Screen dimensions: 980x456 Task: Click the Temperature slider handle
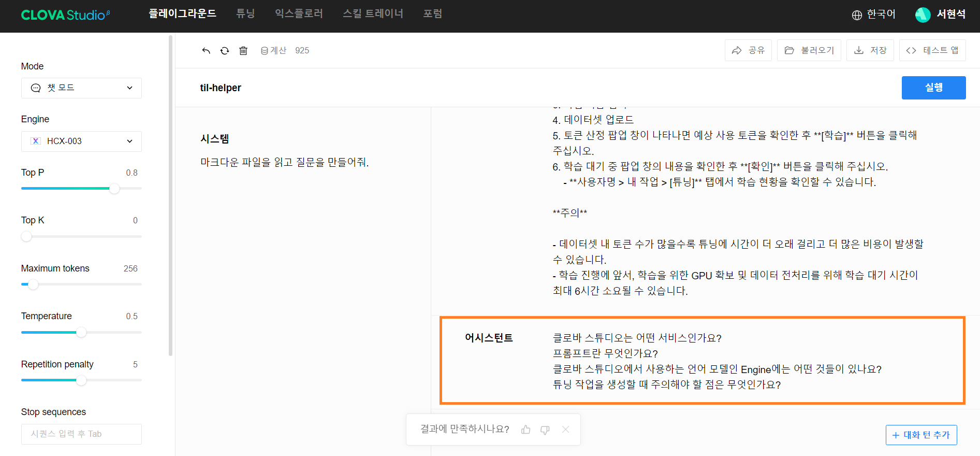click(x=81, y=333)
